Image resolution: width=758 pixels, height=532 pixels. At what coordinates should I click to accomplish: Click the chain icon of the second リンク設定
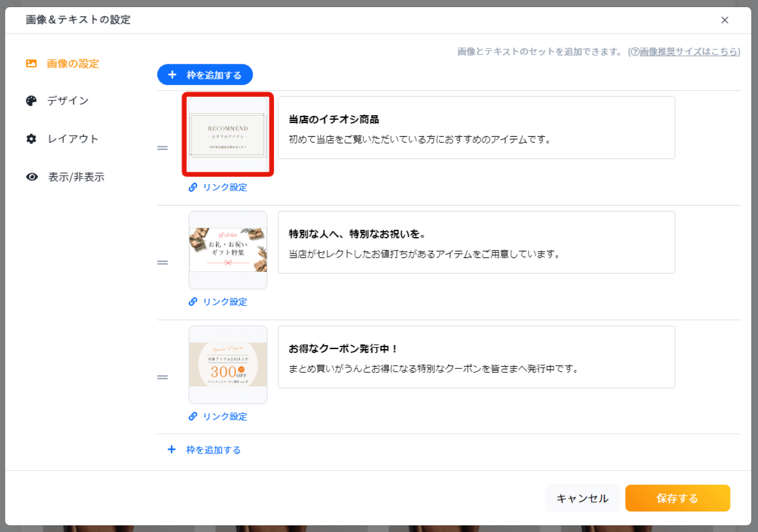point(193,302)
